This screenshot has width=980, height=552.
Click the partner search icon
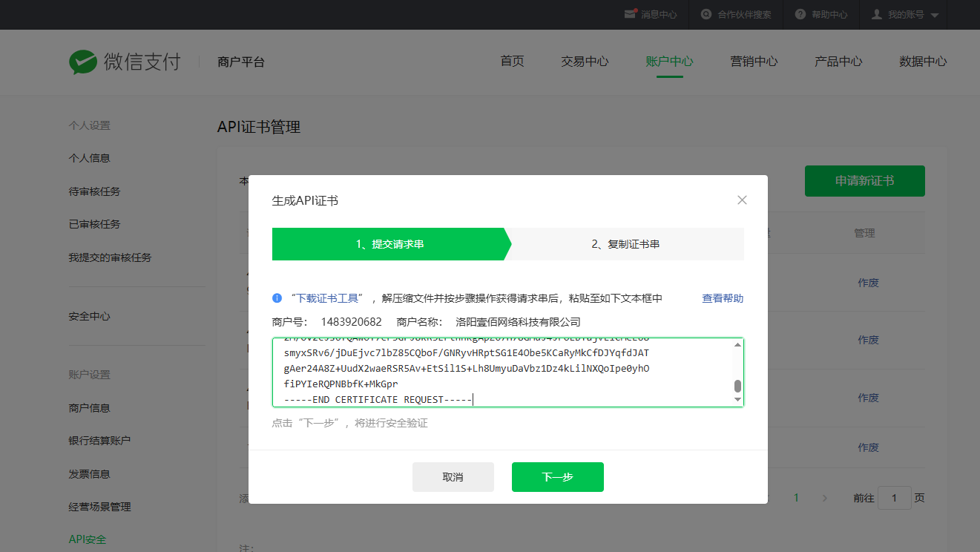[x=707, y=14]
